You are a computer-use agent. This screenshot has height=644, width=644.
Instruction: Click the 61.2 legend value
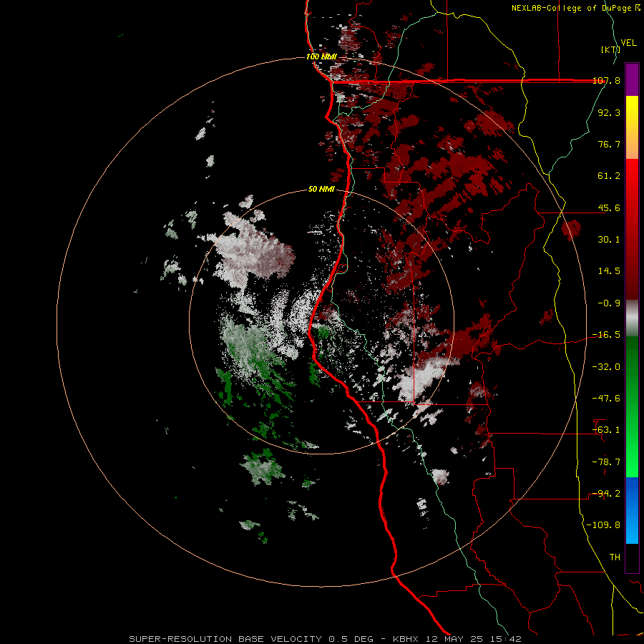(x=609, y=176)
